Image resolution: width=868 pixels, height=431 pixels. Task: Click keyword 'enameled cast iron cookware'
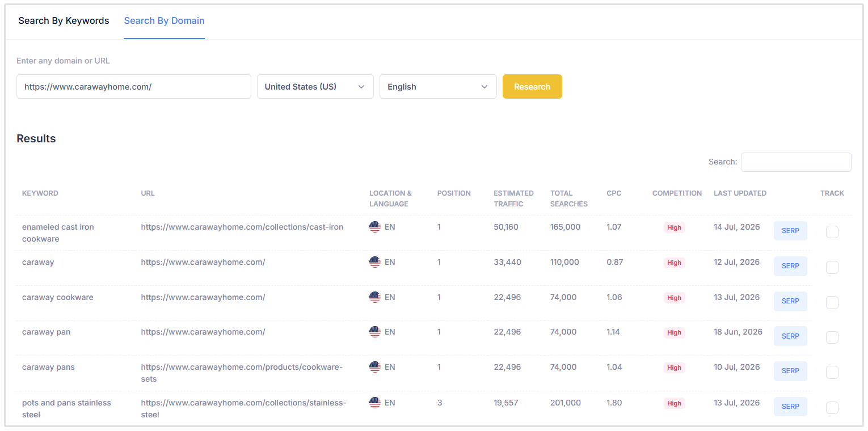[x=58, y=233]
